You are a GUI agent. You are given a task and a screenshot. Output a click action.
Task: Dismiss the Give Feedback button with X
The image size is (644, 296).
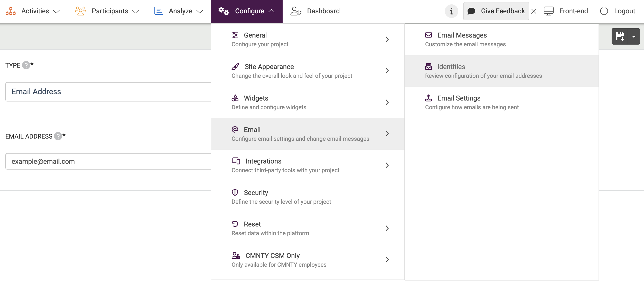click(x=534, y=11)
